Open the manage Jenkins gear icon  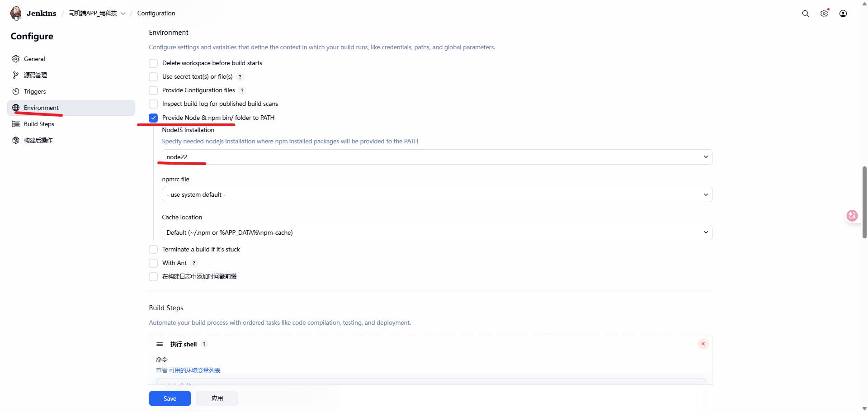[x=824, y=14]
